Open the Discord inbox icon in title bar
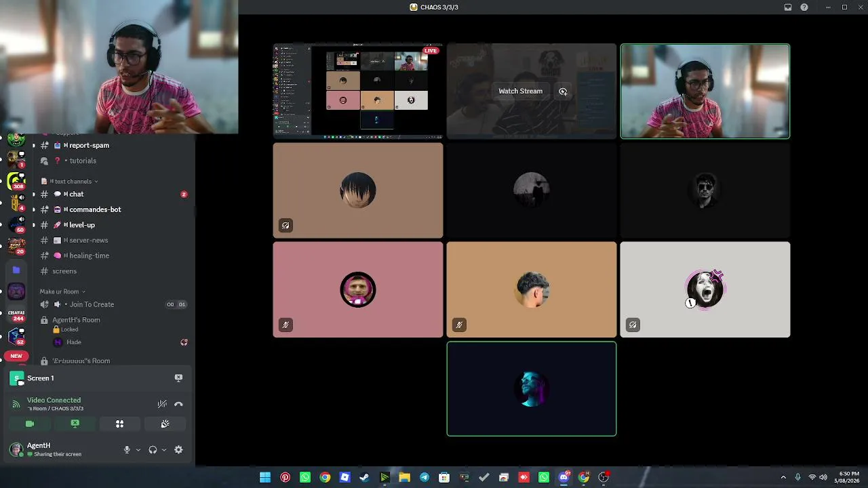This screenshot has width=868, height=488. pyautogui.click(x=788, y=7)
